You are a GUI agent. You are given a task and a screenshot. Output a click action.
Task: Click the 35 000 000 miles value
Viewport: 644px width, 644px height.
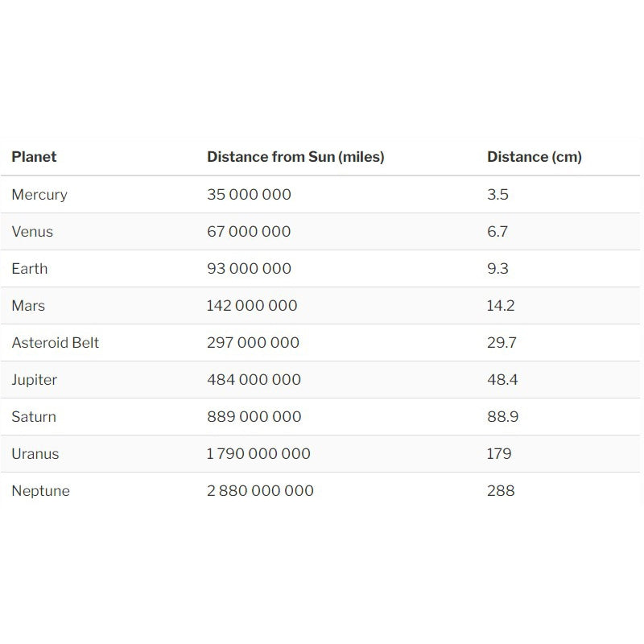[x=249, y=195]
